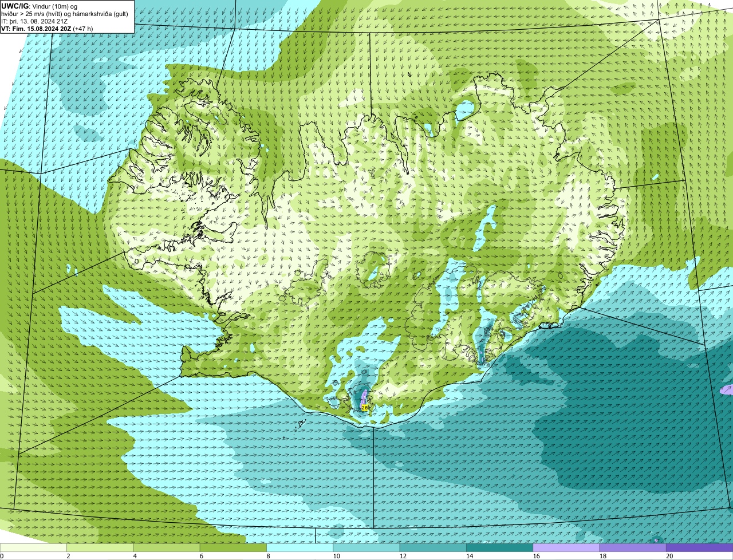Click the legend scale label "12"
The image size is (733, 560).
403,556
